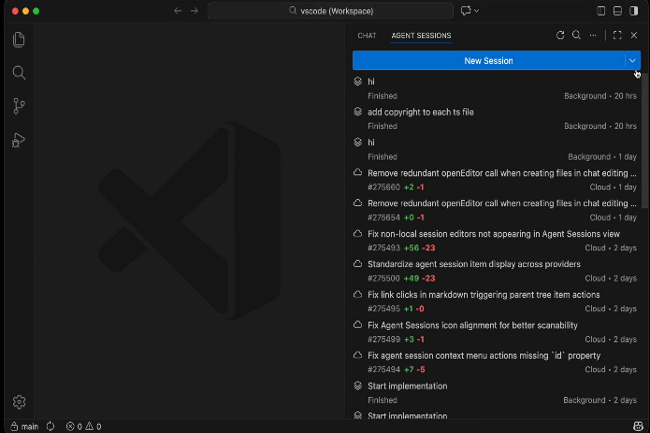Expand the New Session dropdown arrow
Image resolution: width=650 pixels, height=433 pixels.
click(x=632, y=60)
